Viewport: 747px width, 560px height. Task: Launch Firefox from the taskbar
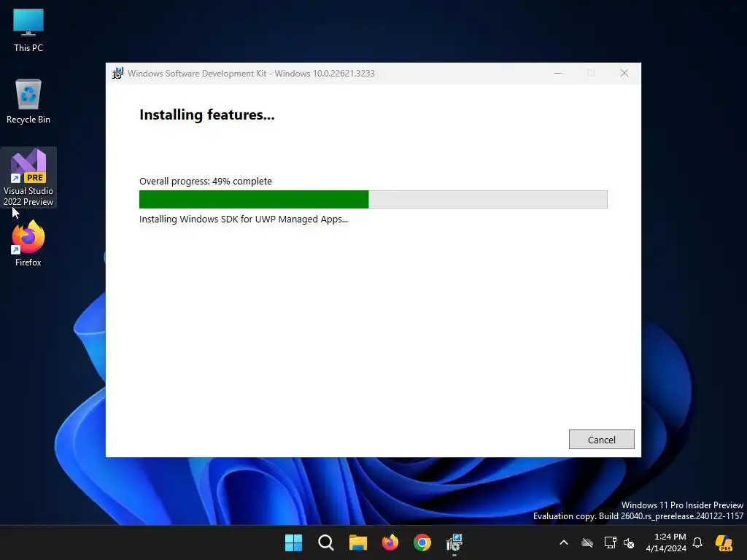click(390, 542)
